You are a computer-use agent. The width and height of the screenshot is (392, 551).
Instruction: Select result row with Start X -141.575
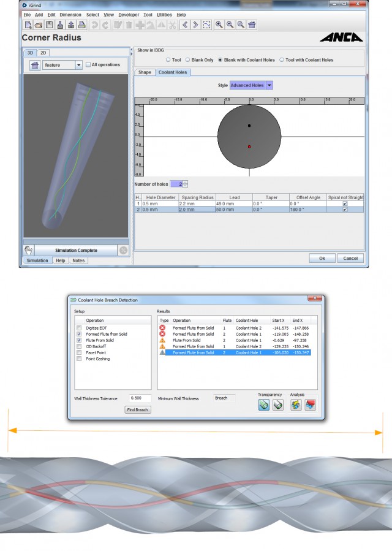[x=235, y=328]
